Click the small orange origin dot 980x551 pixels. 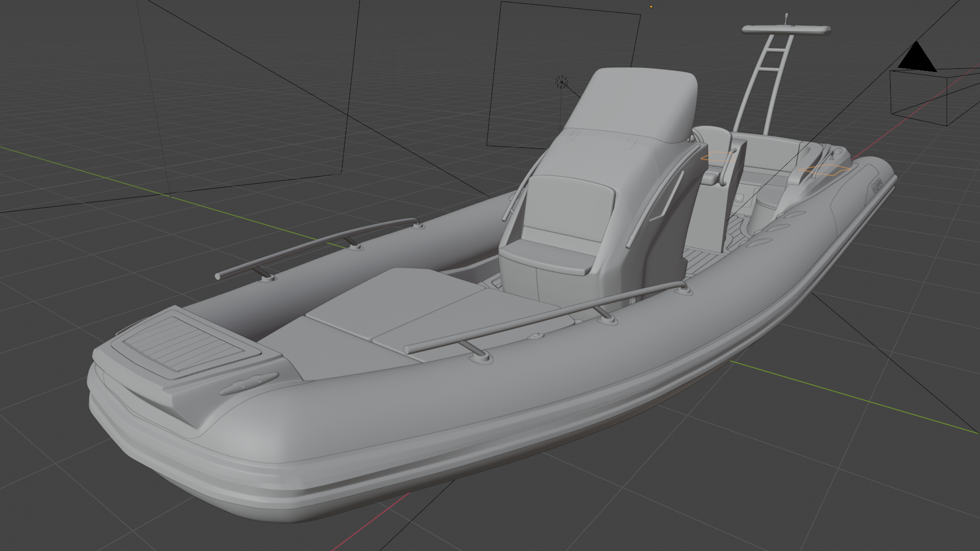coord(651,7)
